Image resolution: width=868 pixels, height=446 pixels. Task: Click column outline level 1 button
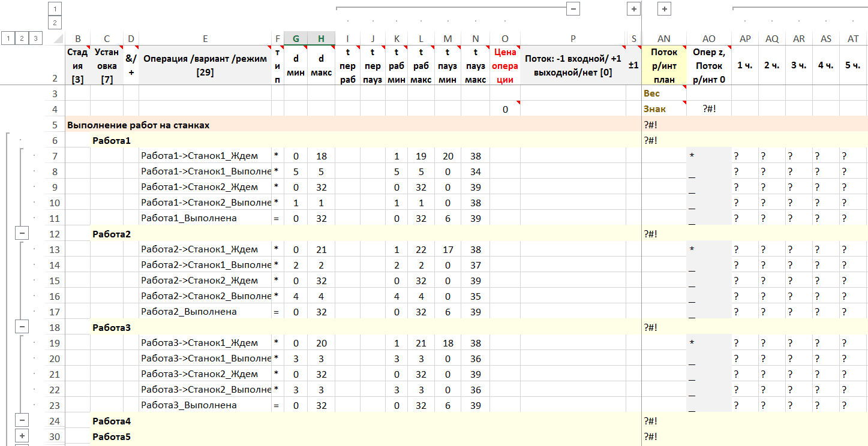(55, 9)
